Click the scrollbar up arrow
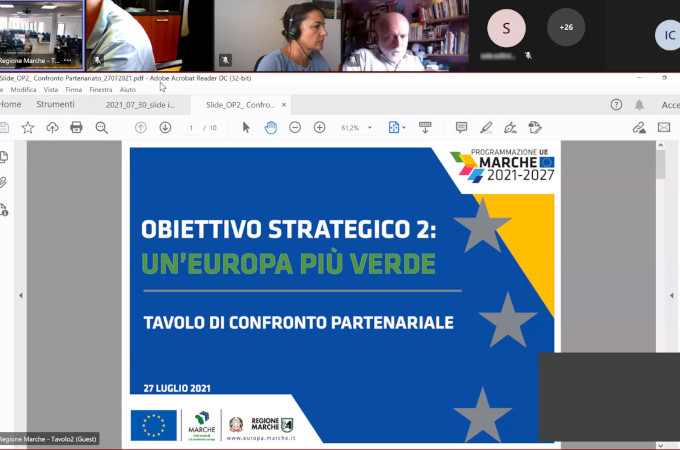The width and height of the screenshot is (680, 450). pyautogui.click(x=660, y=145)
